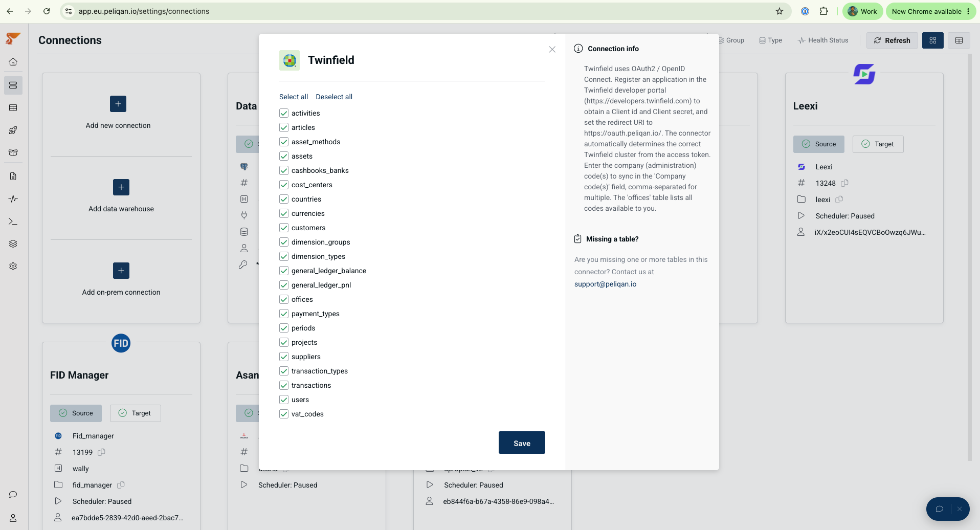Click the Add new connection plus button

pyautogui.click(x=118, y=104)
